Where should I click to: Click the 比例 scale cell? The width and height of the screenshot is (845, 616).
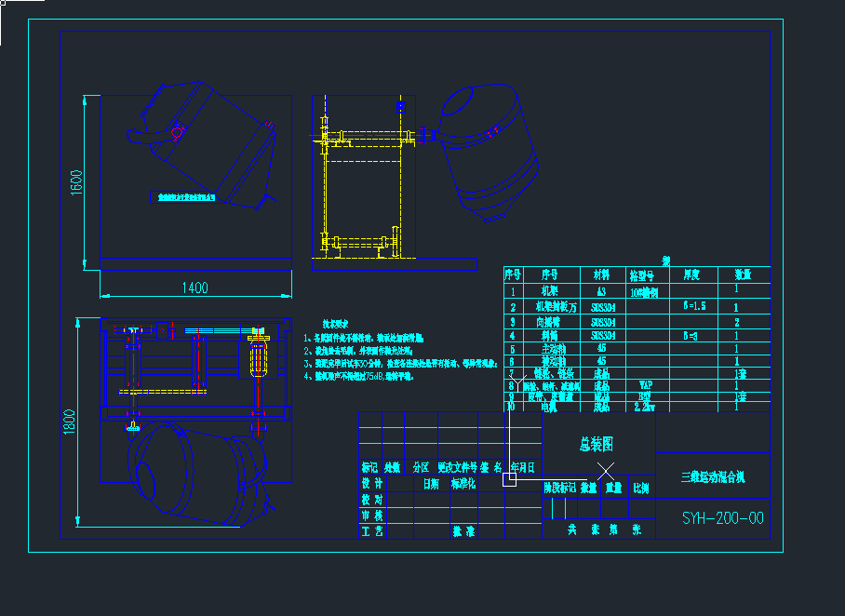point(642,489)
